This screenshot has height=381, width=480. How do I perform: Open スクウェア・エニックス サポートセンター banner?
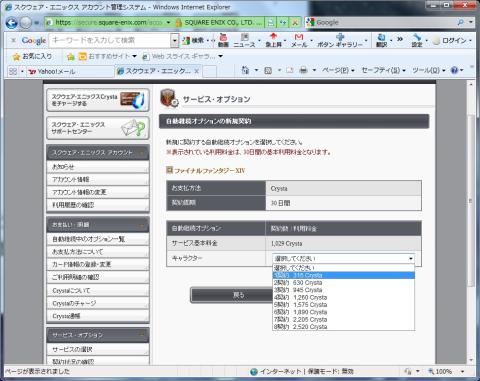pos(98,128)
